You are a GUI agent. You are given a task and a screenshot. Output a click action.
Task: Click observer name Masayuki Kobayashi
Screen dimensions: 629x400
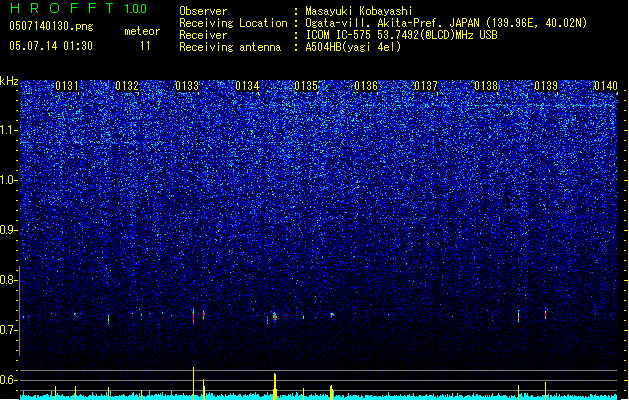(359, 11)
